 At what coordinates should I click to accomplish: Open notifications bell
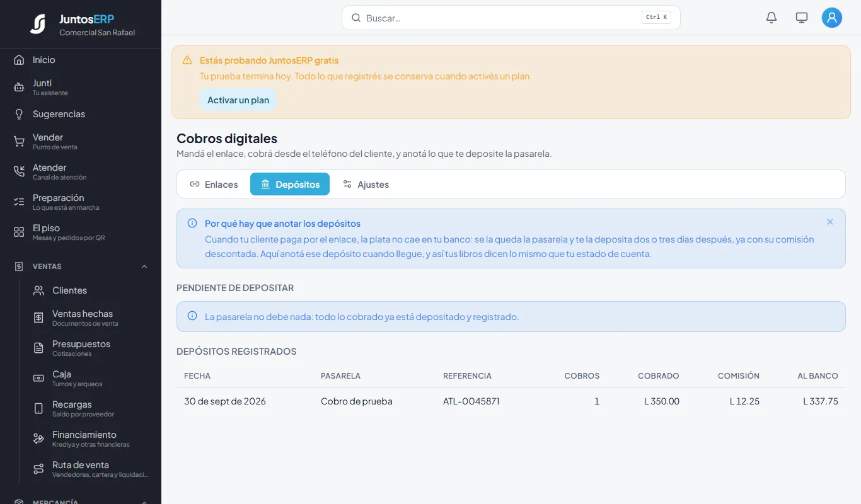771,18
